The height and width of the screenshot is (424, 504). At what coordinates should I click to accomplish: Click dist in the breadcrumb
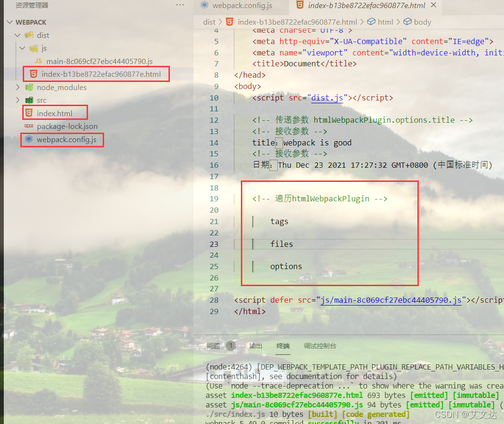click(209, 22)
